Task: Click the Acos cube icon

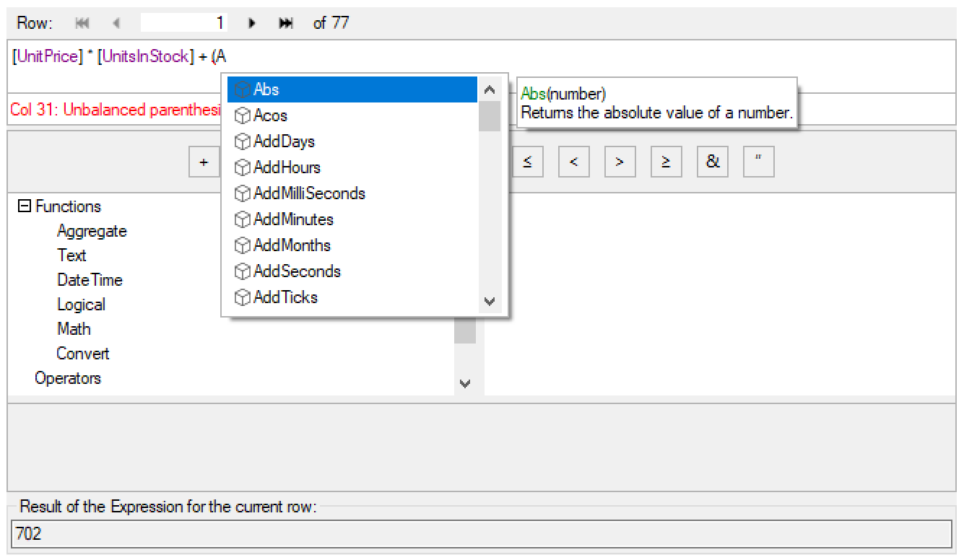Action: tap(242, 115)
